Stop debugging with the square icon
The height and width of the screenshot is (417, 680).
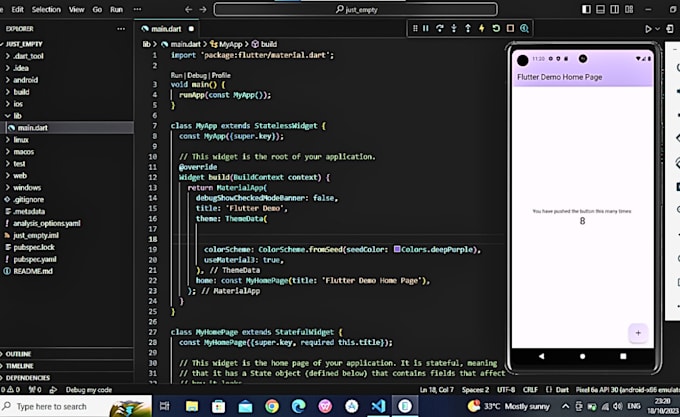(x=510, y=28)
